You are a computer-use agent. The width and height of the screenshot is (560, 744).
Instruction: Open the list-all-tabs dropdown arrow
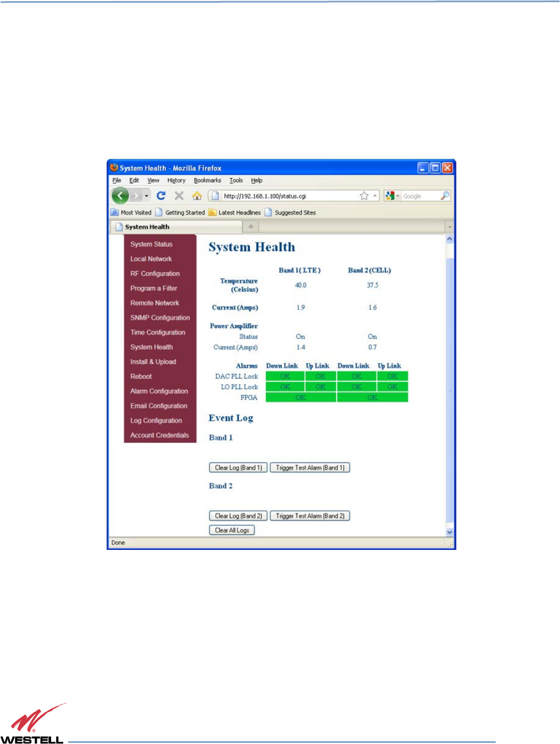click(x=450, y=227)
